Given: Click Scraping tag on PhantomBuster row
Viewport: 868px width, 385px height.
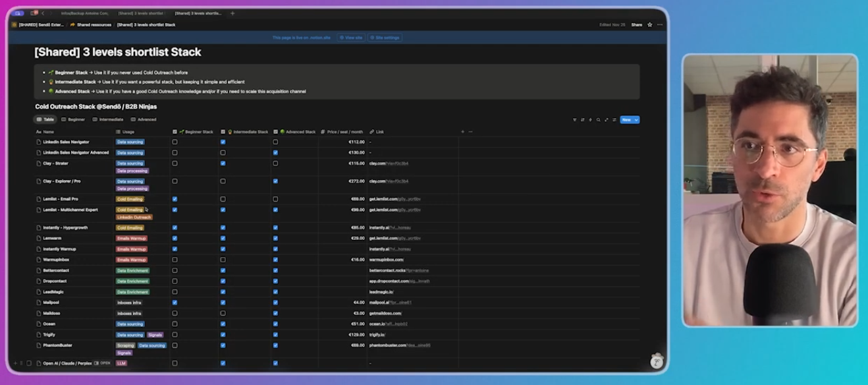Looking at the screenshot, I should (125, 345).
